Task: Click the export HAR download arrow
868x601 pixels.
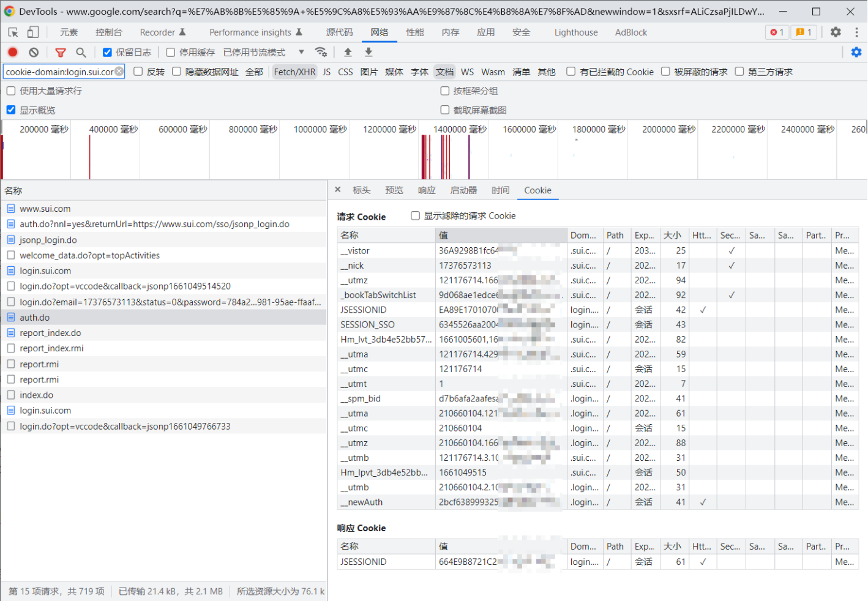Action: click(369, 53)
